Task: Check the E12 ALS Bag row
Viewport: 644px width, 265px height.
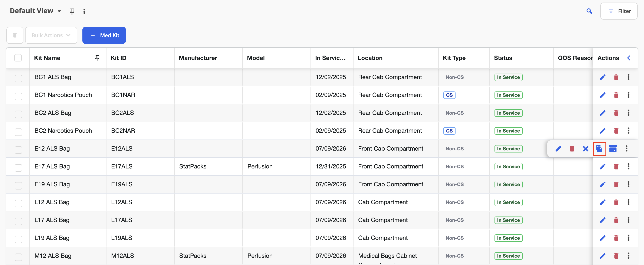Action: (x=18, y=150)
